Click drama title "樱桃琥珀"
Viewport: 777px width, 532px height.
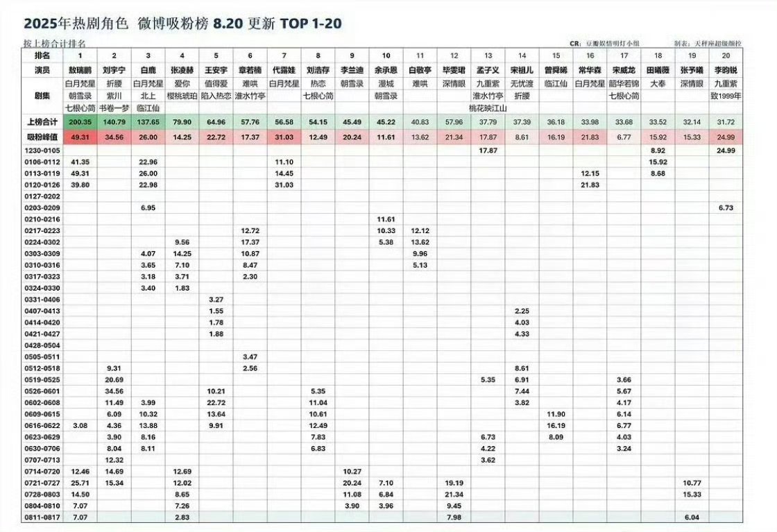pos(182,96)
